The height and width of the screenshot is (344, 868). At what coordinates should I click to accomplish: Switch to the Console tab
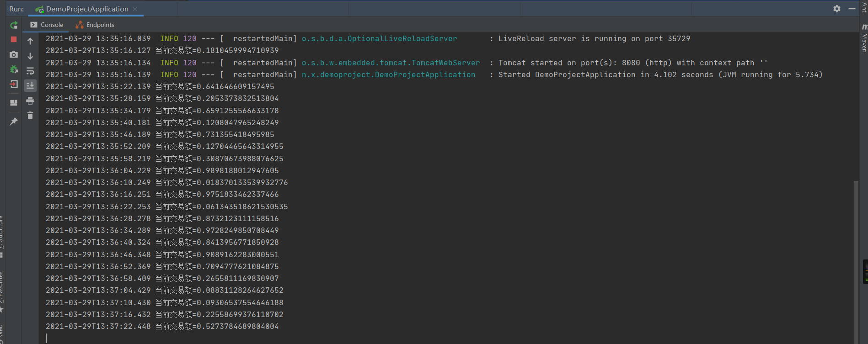point(47,25)
